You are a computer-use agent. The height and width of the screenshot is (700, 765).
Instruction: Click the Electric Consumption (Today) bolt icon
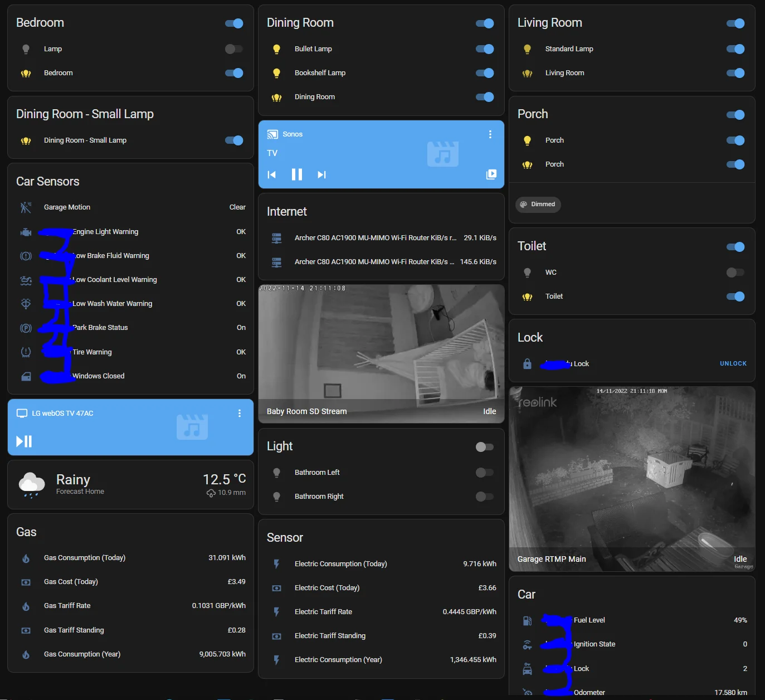click(276, 564)
